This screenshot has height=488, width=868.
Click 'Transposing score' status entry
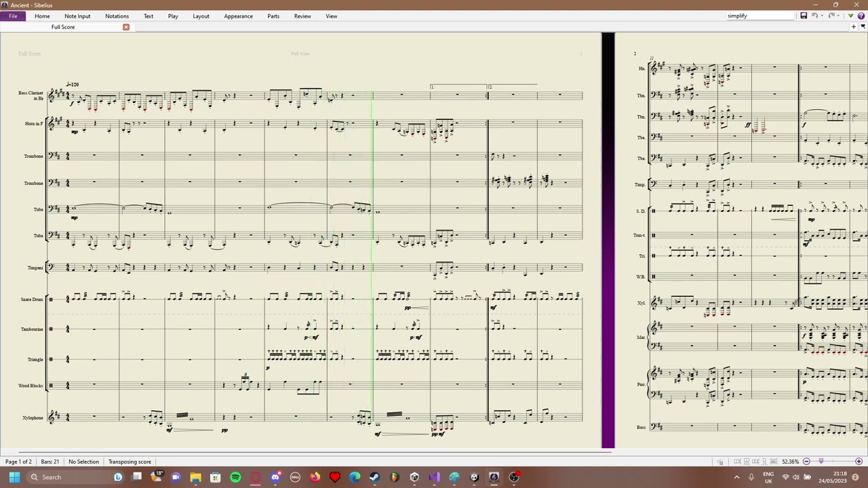point(130,462)
